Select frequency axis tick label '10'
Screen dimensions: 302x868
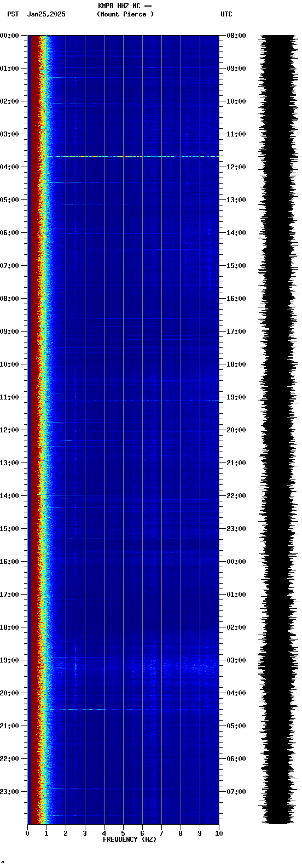(x=219, y=833)
